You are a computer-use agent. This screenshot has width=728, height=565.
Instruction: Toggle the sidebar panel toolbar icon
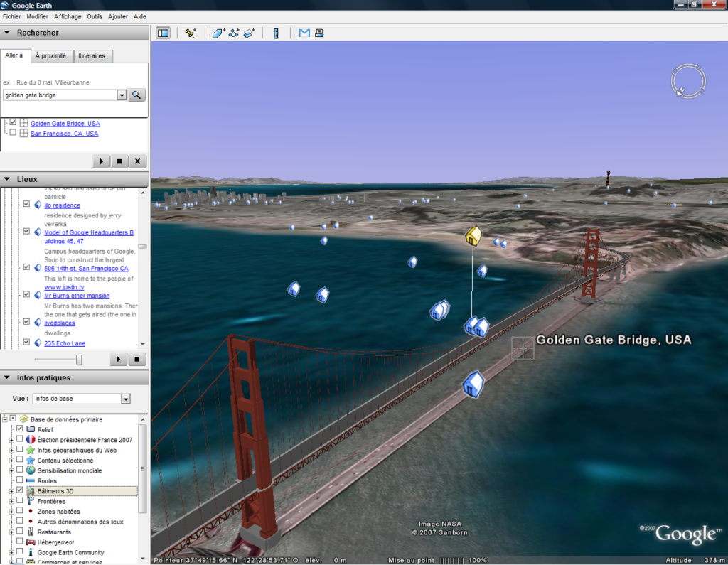point(163,33)
